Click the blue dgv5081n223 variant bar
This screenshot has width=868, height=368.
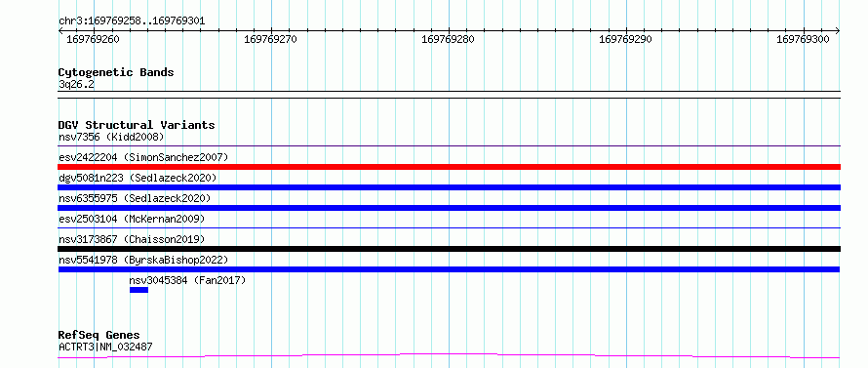pyautogui.click(x=450, y=187)
